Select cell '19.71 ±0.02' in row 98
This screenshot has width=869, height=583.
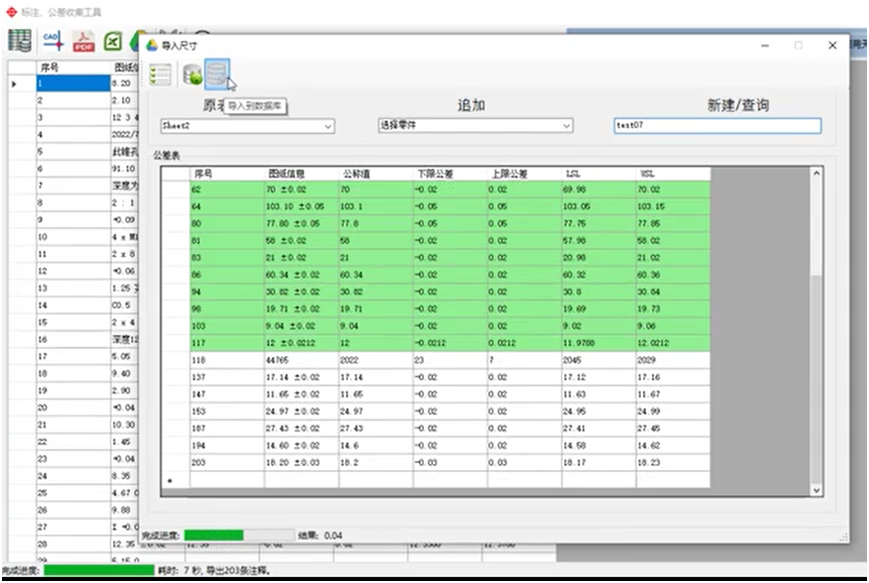pos(301,309)
